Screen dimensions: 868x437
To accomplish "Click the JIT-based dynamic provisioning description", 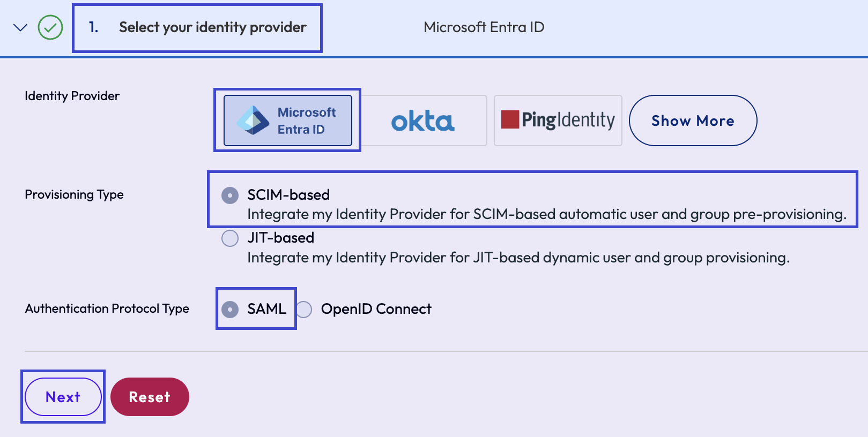I will tap(518, 258).
